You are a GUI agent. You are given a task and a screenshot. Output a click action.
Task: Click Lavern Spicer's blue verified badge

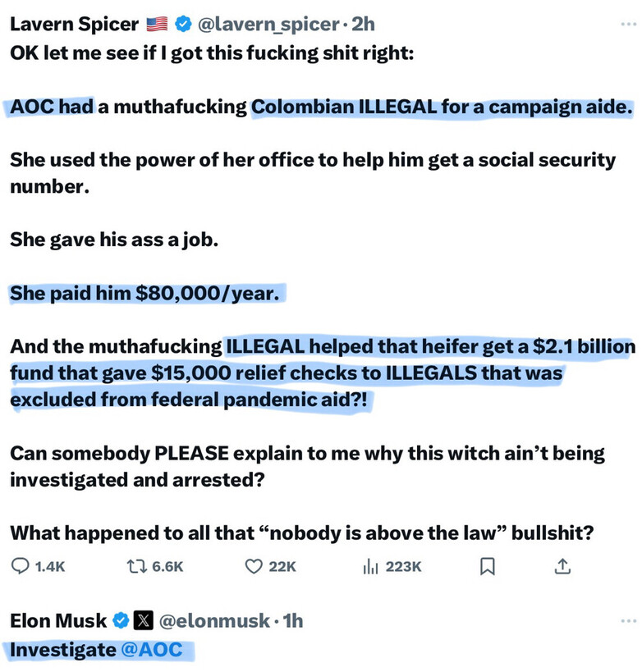coord(182,24)
